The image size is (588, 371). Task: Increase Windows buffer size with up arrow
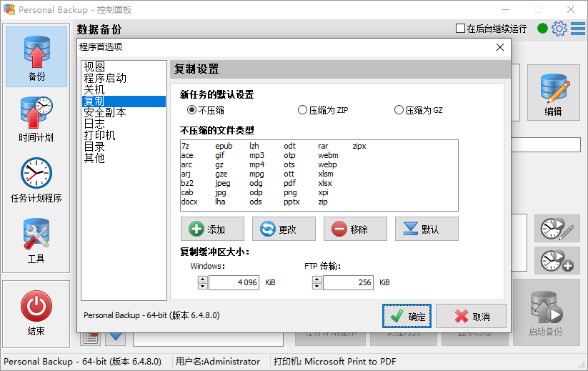[x=202, y=279]
